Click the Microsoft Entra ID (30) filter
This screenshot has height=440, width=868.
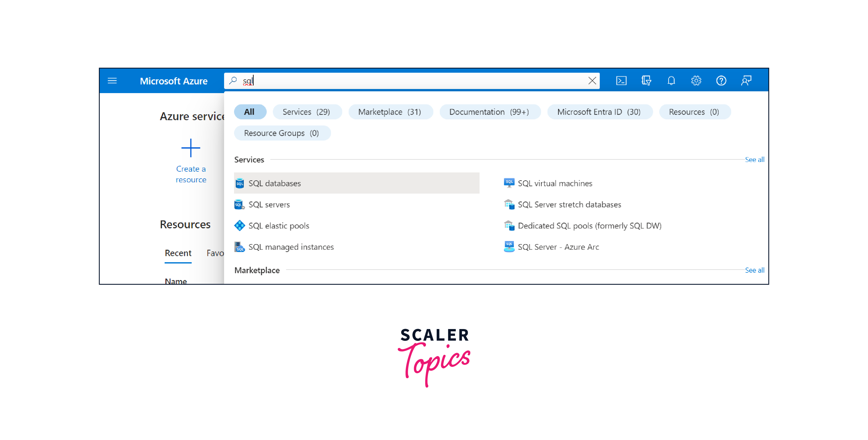click(597, 112)
